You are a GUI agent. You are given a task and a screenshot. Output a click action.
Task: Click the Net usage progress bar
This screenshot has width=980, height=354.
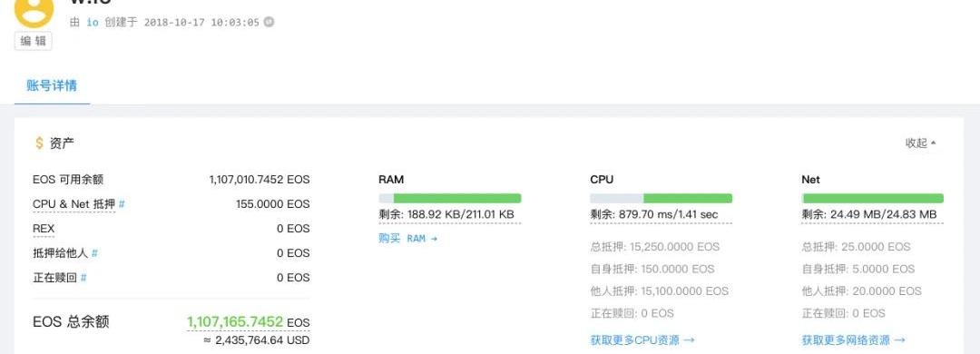click(x=873, y=198)
